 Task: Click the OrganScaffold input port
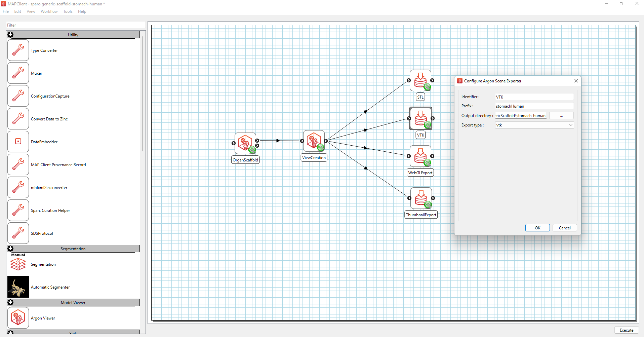[234, 143]
